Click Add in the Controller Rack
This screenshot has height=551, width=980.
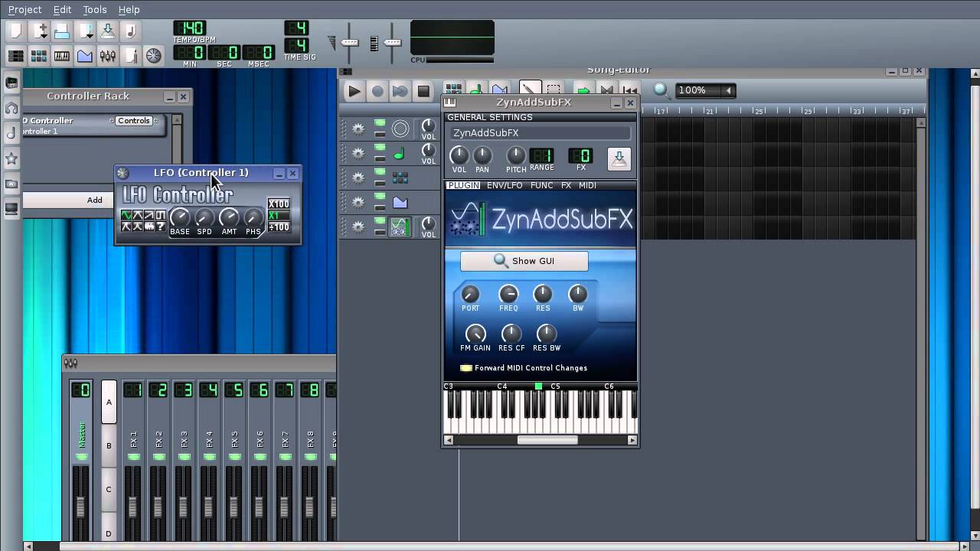tap(94, 200)
